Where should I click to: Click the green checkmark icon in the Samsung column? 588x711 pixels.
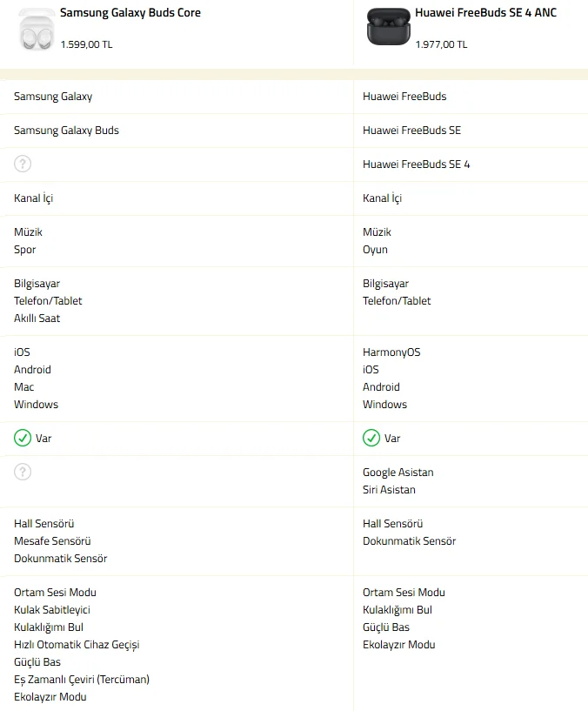tap(23, 438)
